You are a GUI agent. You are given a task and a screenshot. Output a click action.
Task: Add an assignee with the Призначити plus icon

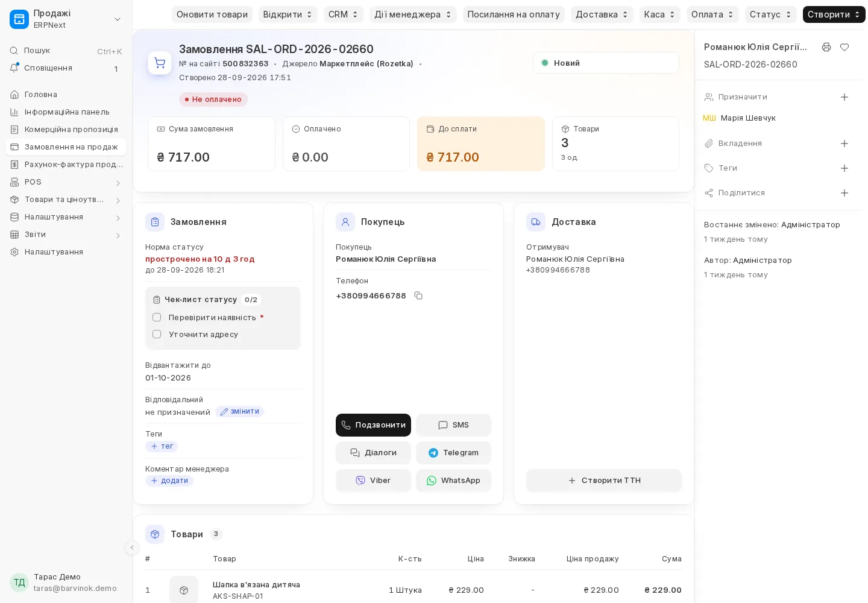pos(844,97)
